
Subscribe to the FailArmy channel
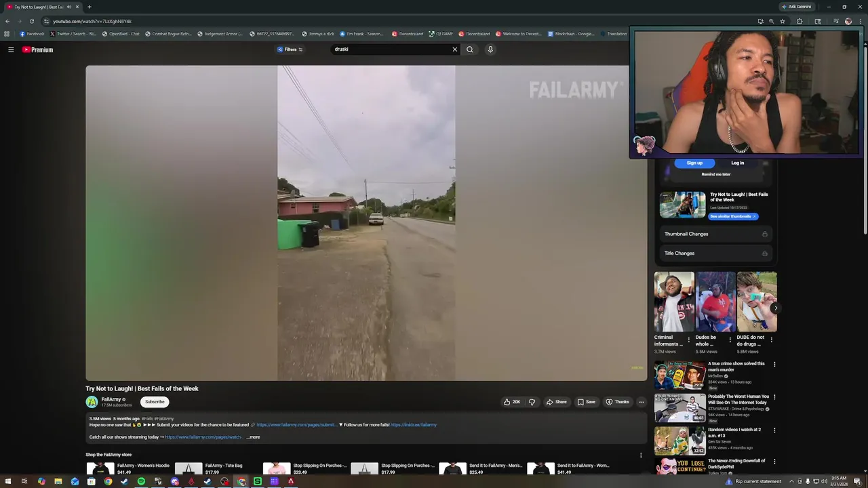point(155,402)
